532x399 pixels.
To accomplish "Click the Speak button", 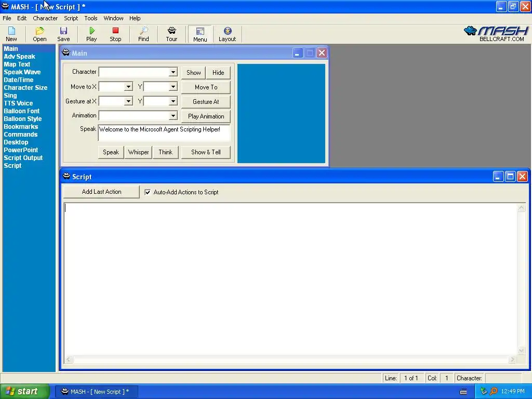I will (111, 152).
